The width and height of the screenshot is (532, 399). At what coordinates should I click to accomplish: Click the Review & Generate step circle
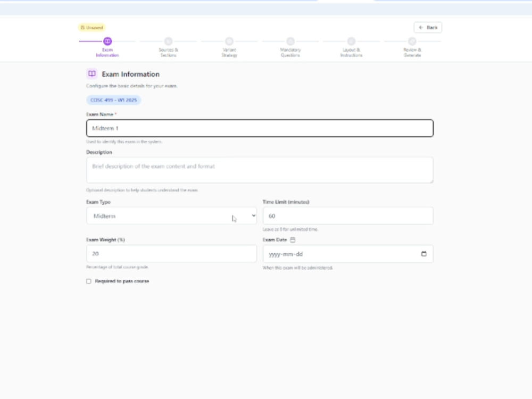click(x=412, y=41)
